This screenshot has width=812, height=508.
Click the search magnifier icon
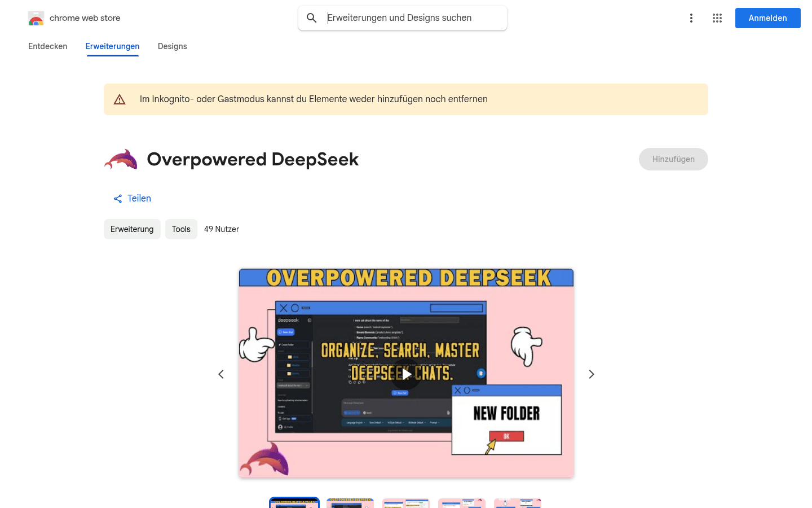[x=312, y=18]
